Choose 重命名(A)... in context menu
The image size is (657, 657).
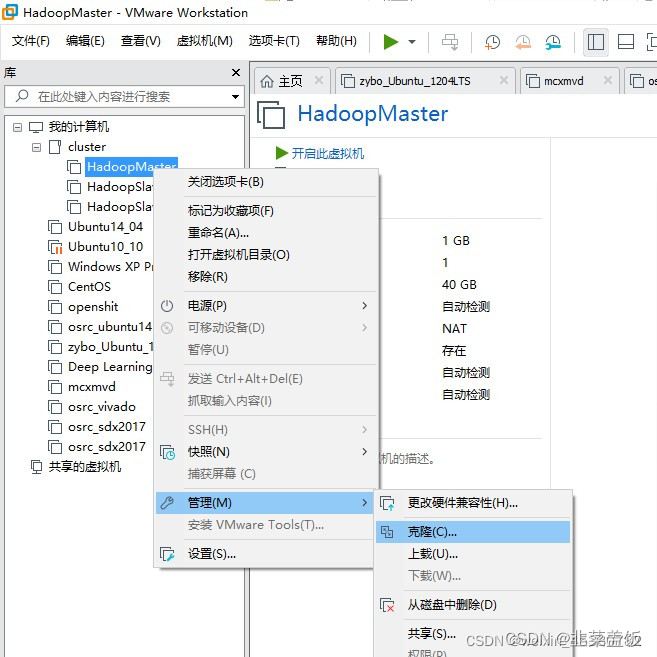(266, 233)
